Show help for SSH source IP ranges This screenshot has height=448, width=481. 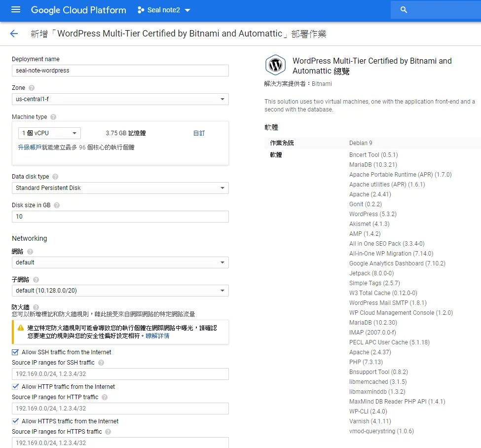[x=101, y=363]
